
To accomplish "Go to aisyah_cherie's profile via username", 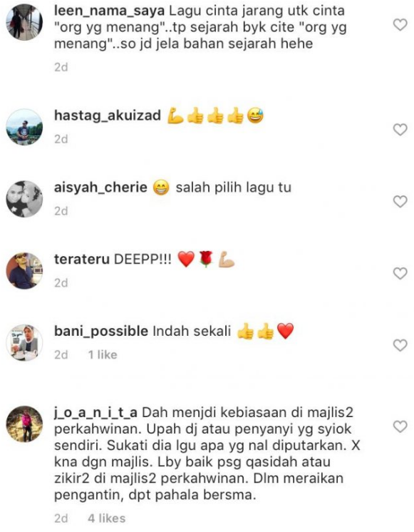I will click(x=100, y=188).
